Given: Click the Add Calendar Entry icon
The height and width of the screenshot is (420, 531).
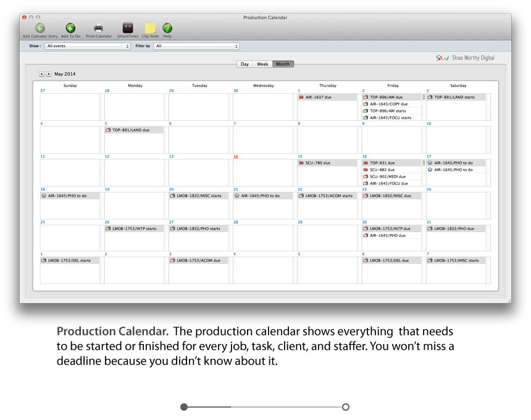Looking at the screenshot, I should click(x=40, y=28).
